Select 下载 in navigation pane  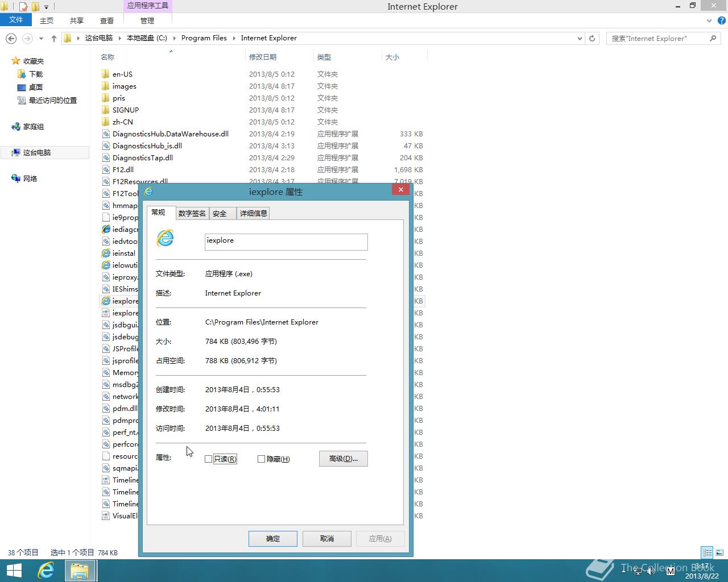36,74
